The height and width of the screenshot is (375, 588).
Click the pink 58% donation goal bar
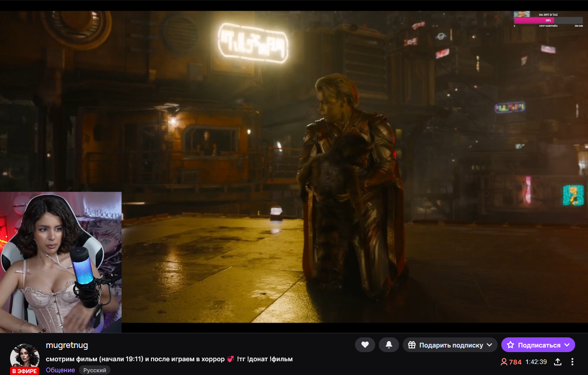pos(534,21)
